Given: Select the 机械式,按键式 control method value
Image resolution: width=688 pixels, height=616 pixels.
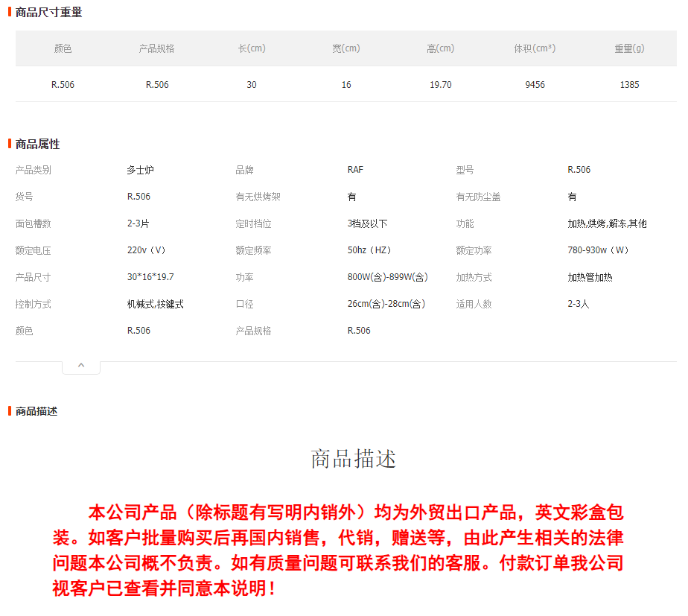Looking at the screenshot, I should pos(156,304).
